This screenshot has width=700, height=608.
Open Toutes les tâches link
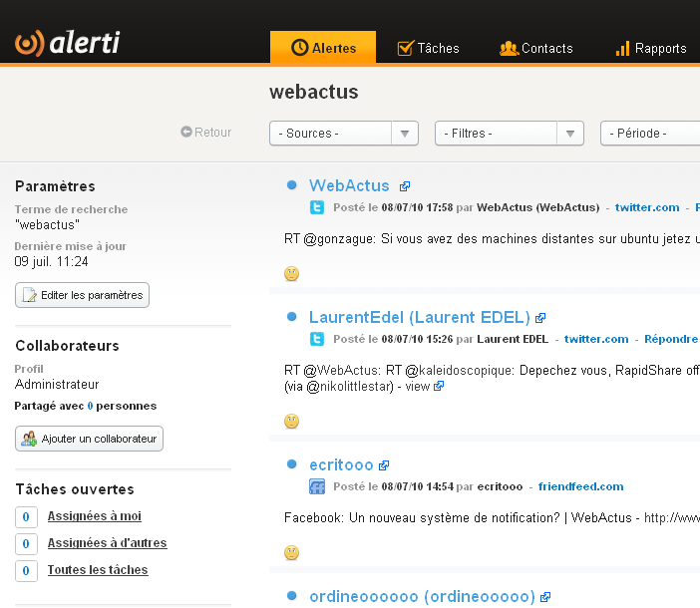click(98, 570)
